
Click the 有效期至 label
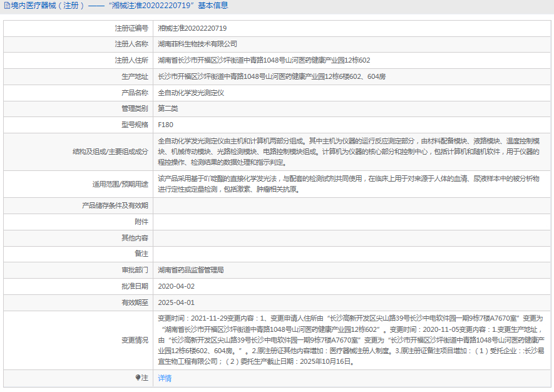[x=135, y=302]
